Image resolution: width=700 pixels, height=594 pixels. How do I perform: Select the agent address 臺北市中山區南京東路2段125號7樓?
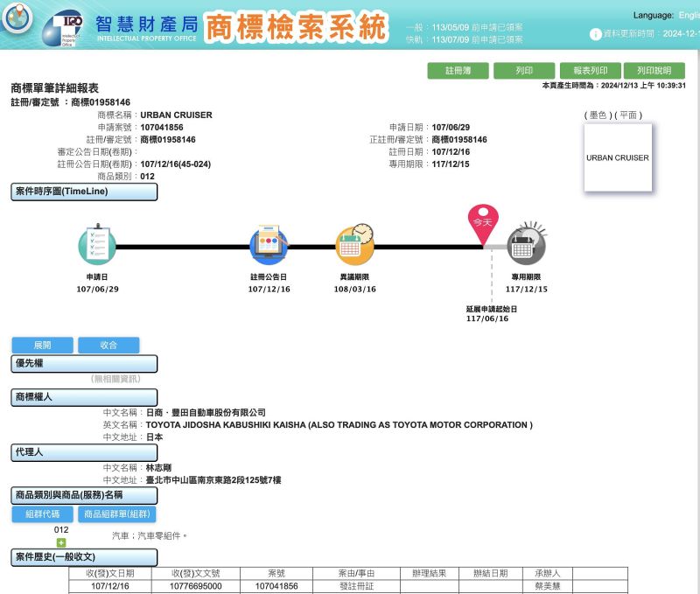213,480
